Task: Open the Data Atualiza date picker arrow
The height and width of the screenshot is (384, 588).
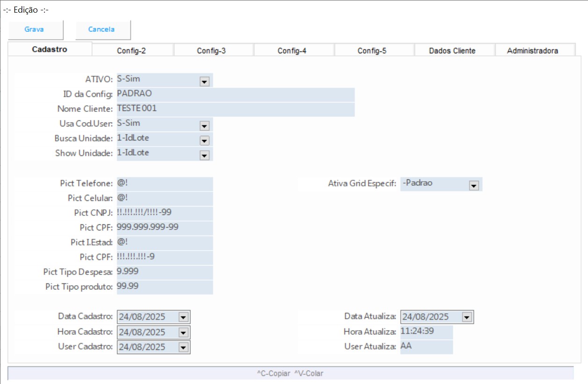Action: (x=466, y=318)
